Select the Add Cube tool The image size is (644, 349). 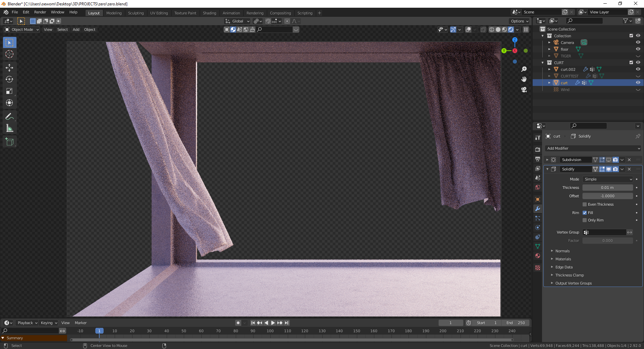[x=9, y=142]
